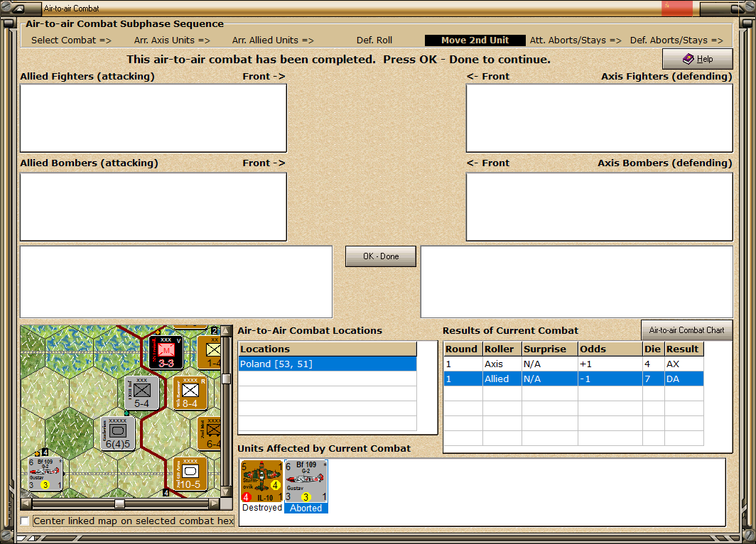
Task: Click the Select Combat => subphase label
Action: pos(71,40)
